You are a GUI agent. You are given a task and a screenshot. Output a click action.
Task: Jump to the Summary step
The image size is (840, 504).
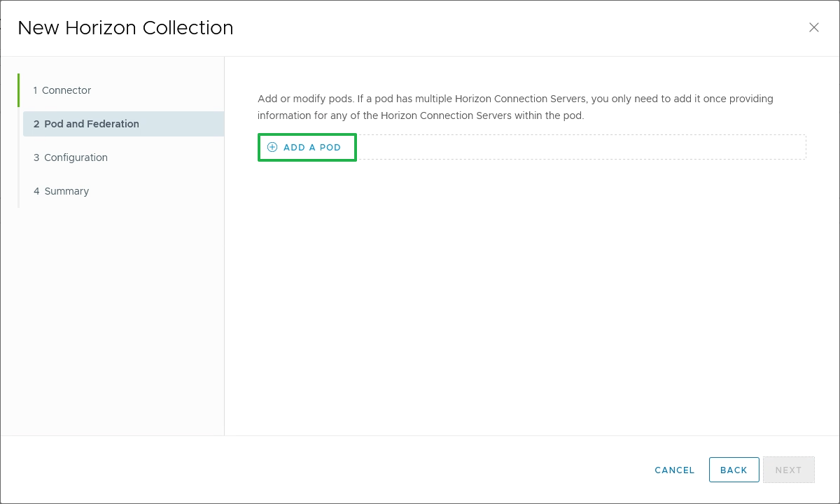click(66, 191)
